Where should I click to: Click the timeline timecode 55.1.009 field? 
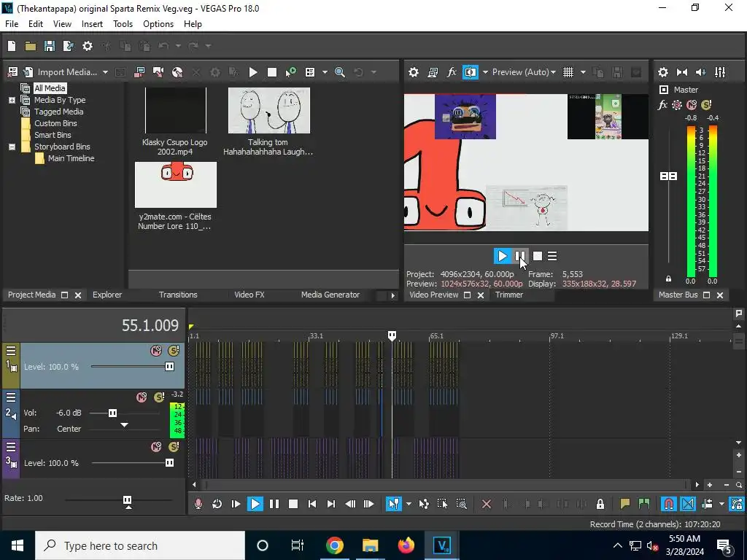(150, 325)
